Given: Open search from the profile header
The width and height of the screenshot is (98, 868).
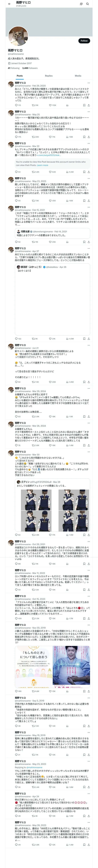Looking at the screenshot, I should pyautogui.click(x=88, y=4).
